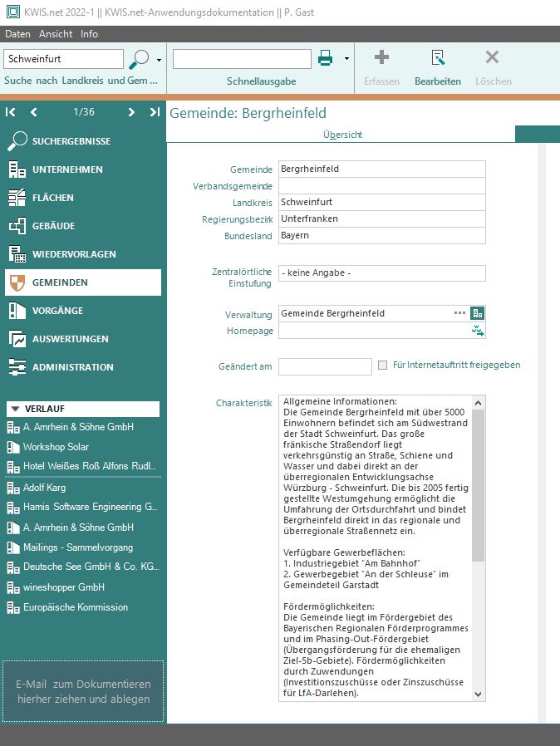Screen dimensions: 560x746
Task: Click the Charakteristik text area
Action: point(376,548)
